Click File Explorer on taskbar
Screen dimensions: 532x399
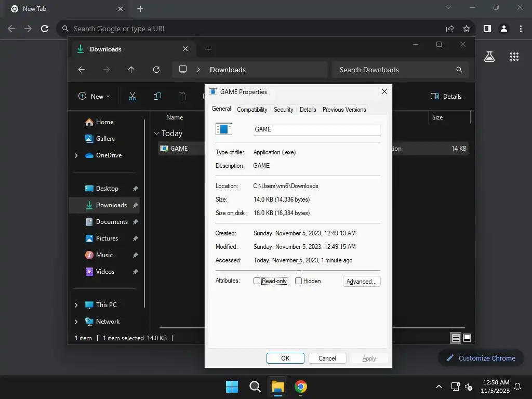[277, 387]
